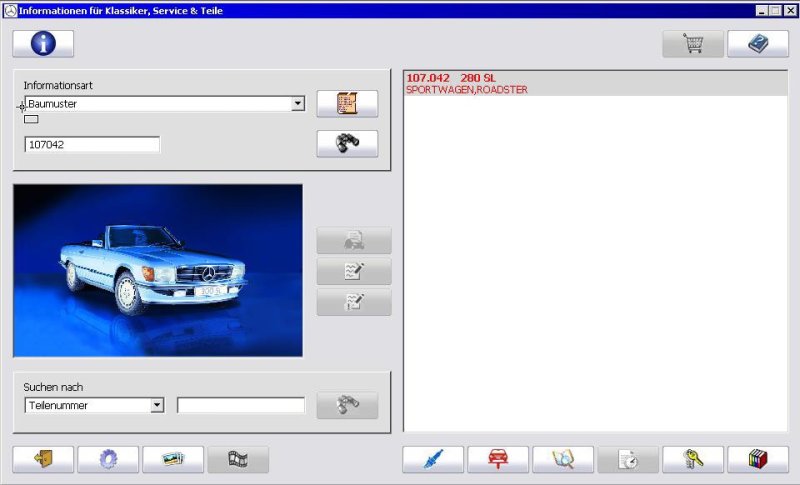Click binoculars button in Suchen nach section
The image size is (800, 485).
point(347,405)
